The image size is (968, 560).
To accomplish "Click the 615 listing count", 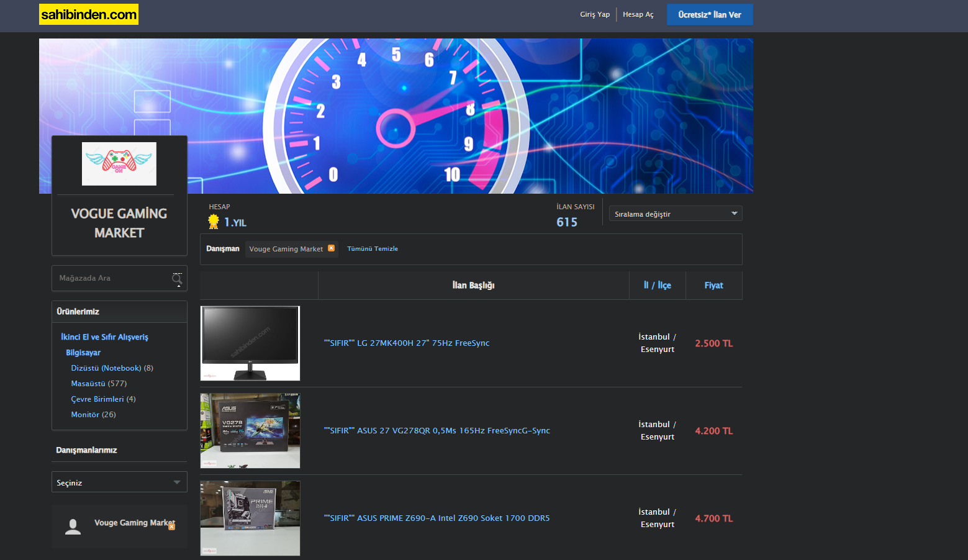I will pos(567,222).
